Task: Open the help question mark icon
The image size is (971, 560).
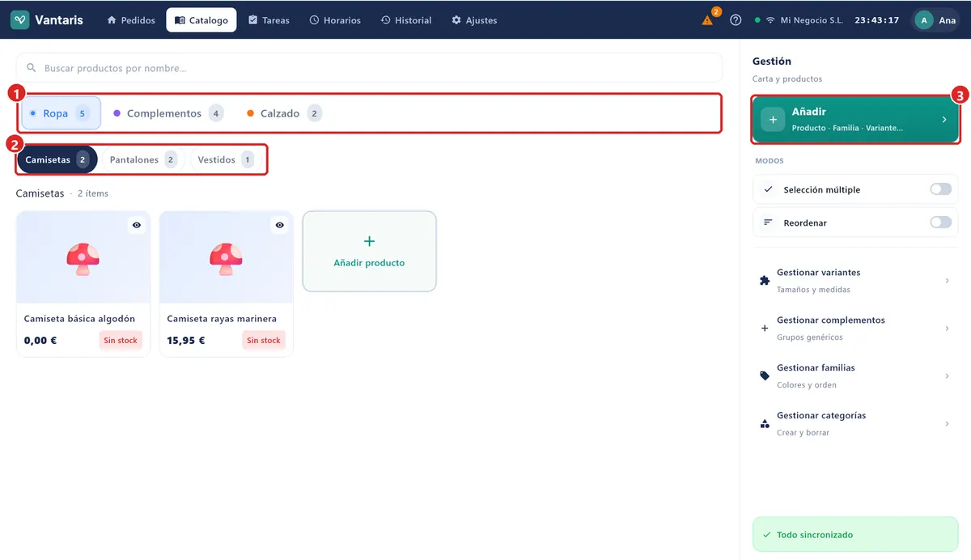Action: [736, 20]
